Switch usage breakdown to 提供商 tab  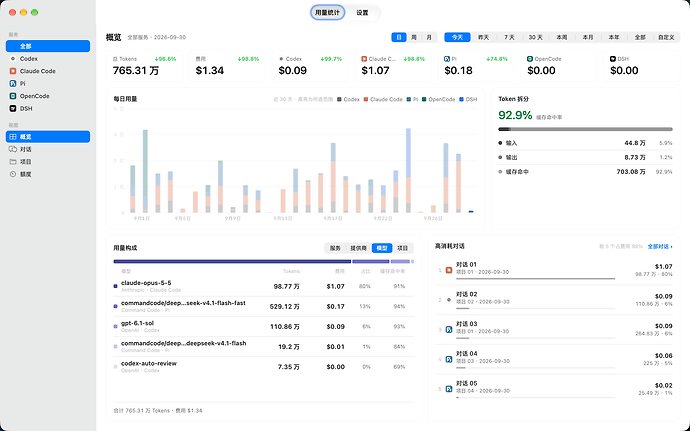(x=358, y=248)
